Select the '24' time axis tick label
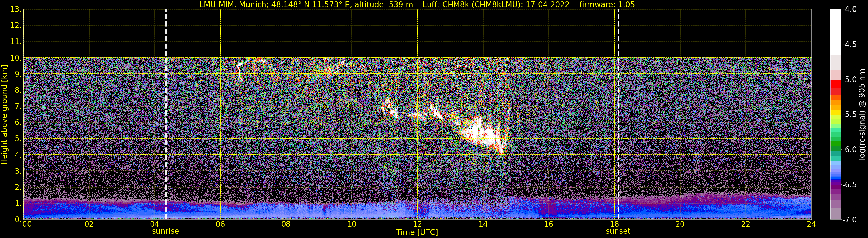The width and height of the screenshot is (868, 238). 811,224
